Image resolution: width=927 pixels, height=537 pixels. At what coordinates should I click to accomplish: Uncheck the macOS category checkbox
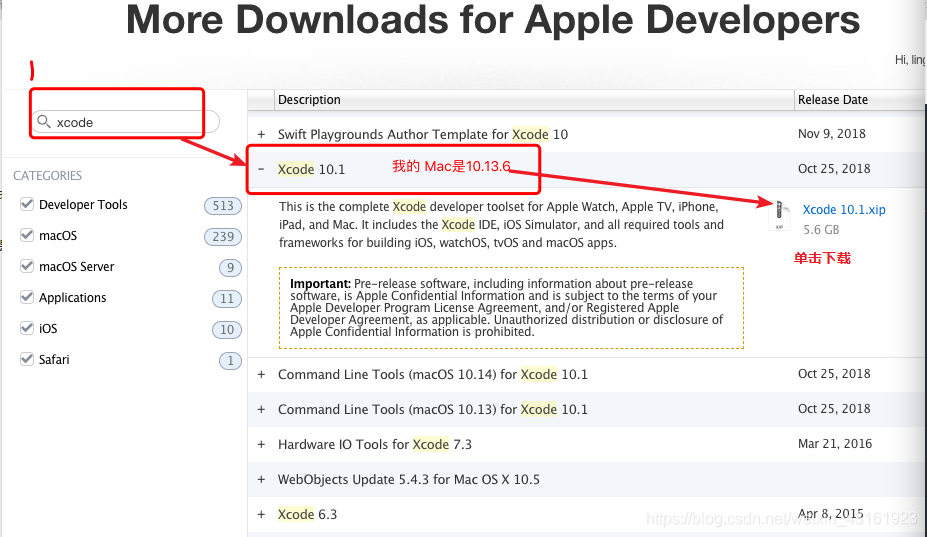[x=27, y=235]
